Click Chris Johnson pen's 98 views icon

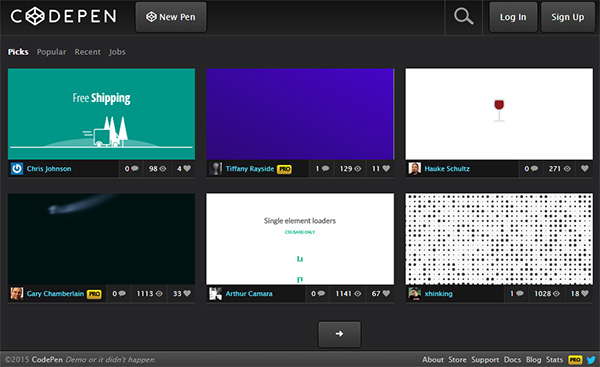(x=163, y=169)
